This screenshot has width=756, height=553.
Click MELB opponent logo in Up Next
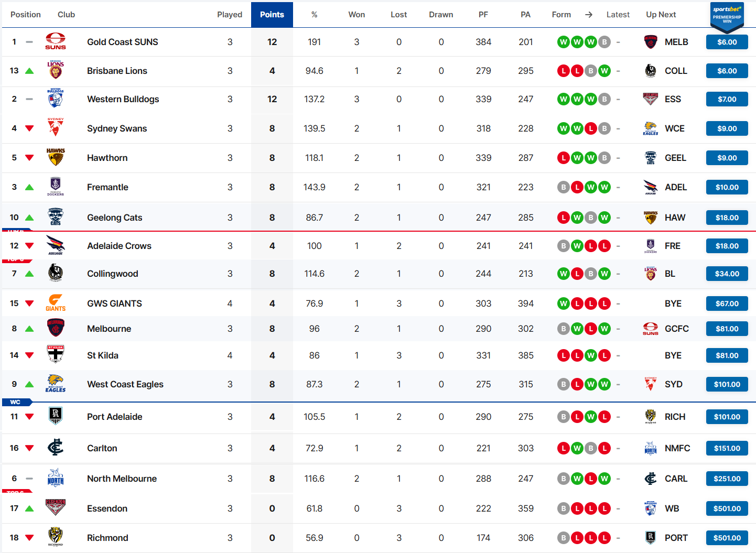[x=651, y=42]
